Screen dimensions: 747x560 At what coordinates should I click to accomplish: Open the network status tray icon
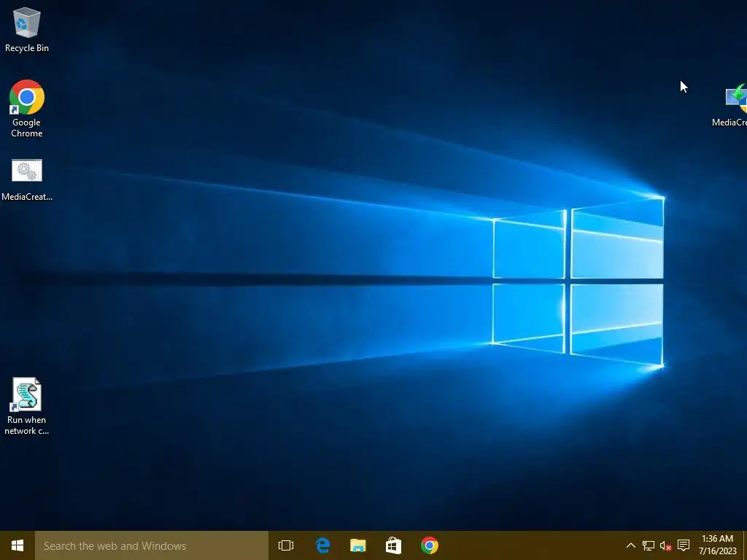pos(648,545)
